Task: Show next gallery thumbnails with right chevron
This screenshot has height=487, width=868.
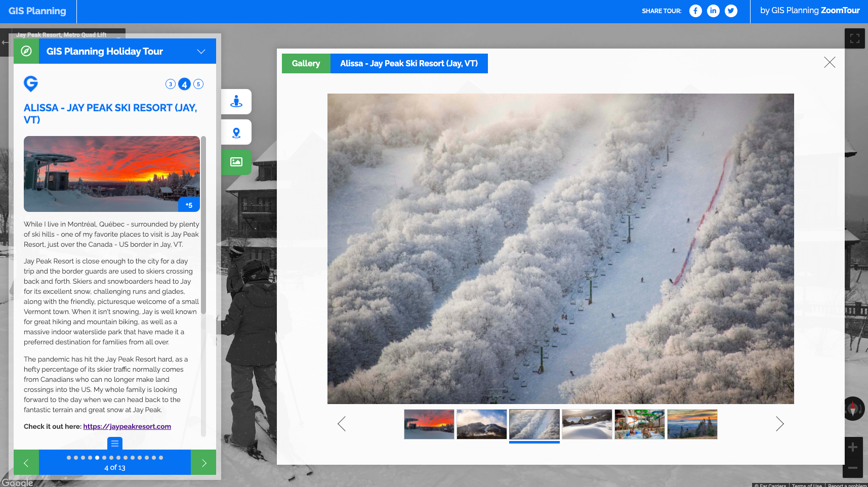Action: coord(779,424)
